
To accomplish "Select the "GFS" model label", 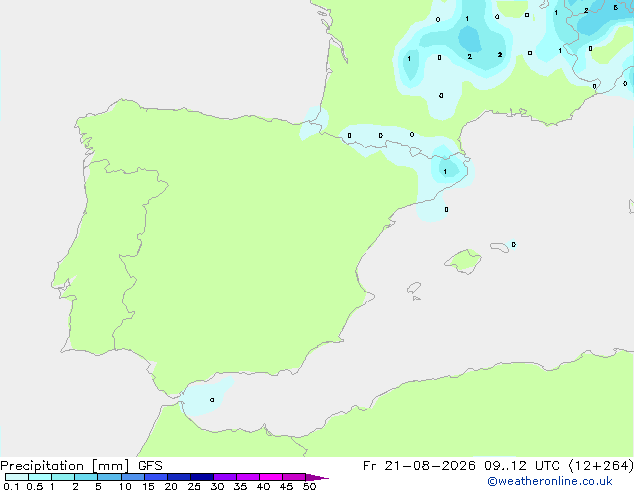I will [150, 466].
